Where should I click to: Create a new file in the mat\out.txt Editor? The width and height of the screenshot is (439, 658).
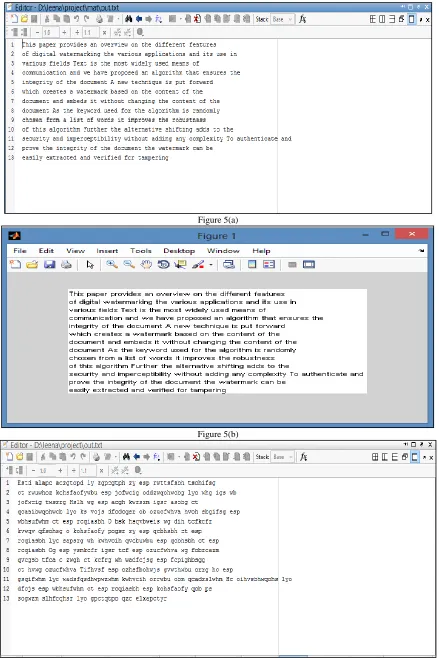click(x=14, y=19)
